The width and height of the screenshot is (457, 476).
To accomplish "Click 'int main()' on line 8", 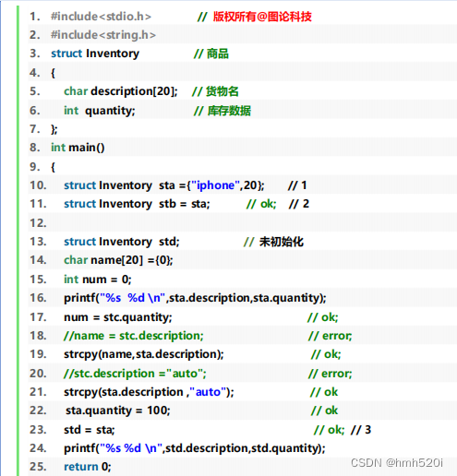I will (78, 148).
